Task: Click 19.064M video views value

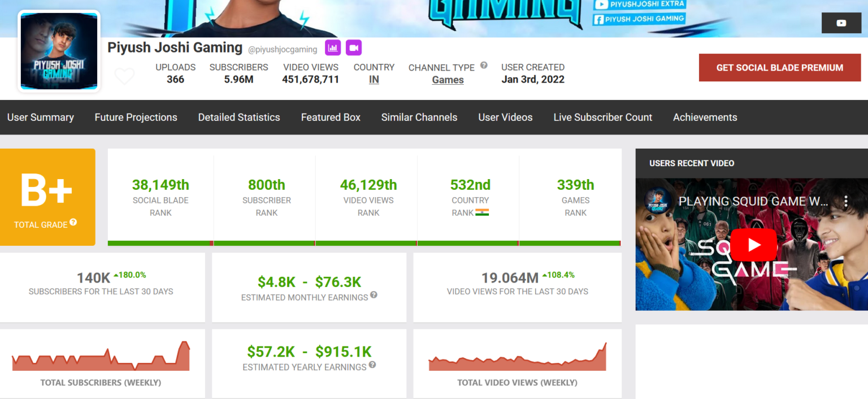Action: (510, 278)
